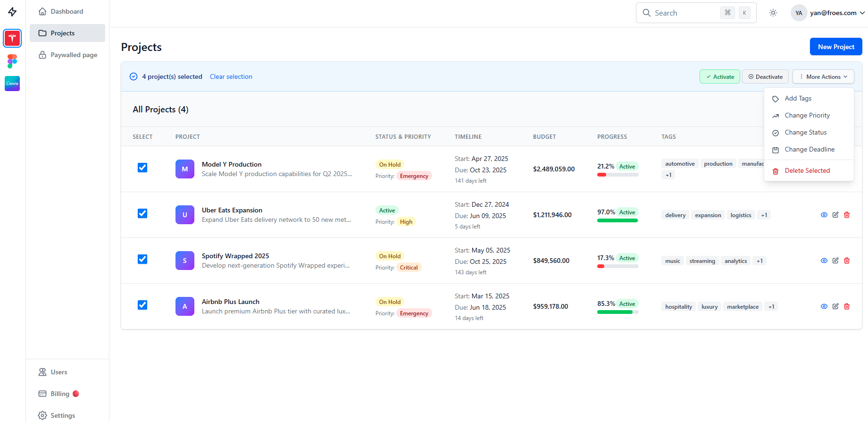Screen dimensions: 868x422
Task: Uncheck Airbnb Plus Launch checkbox
Action: [x=142, y=305]
